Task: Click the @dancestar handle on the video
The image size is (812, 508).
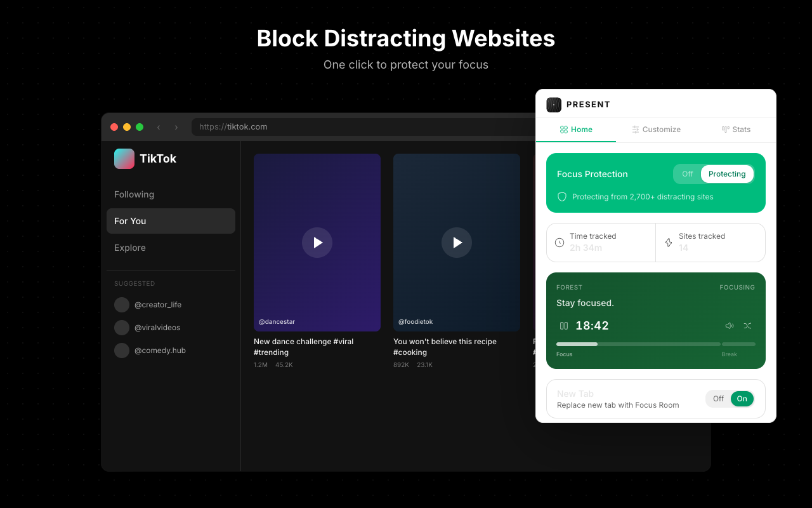Action: [x=277, y=322]
